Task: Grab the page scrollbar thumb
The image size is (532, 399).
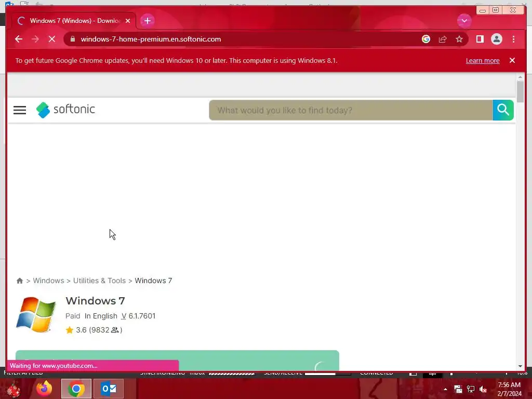Action: point(520,91)
